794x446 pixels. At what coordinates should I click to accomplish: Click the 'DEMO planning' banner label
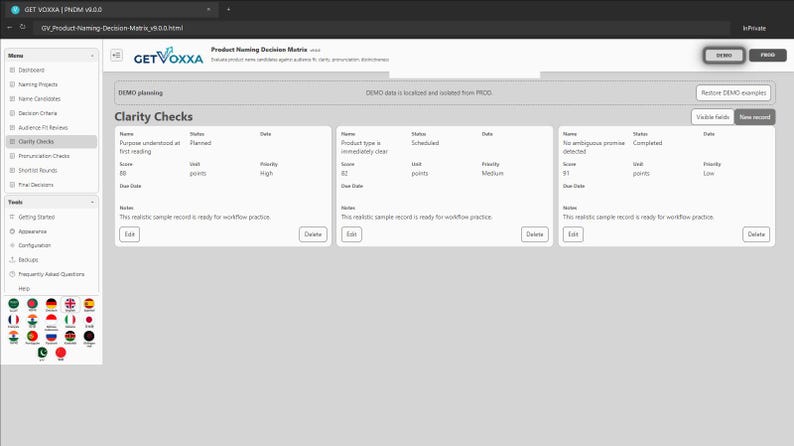pos(140,93)
